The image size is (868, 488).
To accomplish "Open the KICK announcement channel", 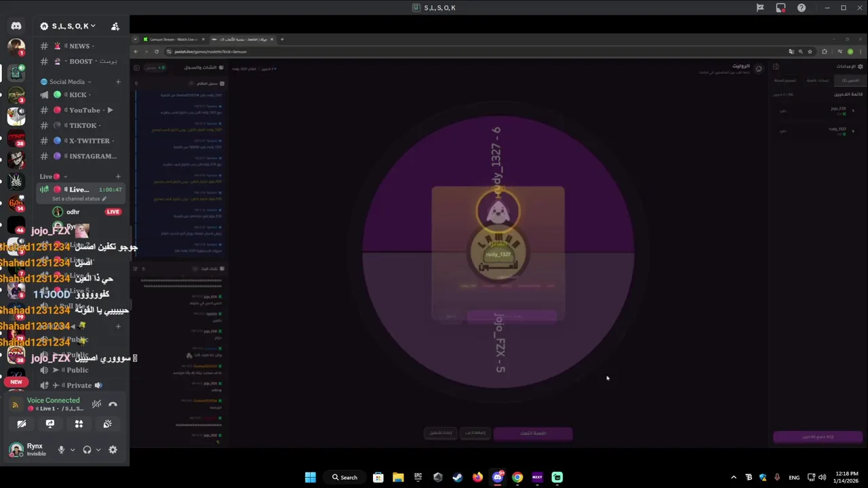I will point(79,95).
